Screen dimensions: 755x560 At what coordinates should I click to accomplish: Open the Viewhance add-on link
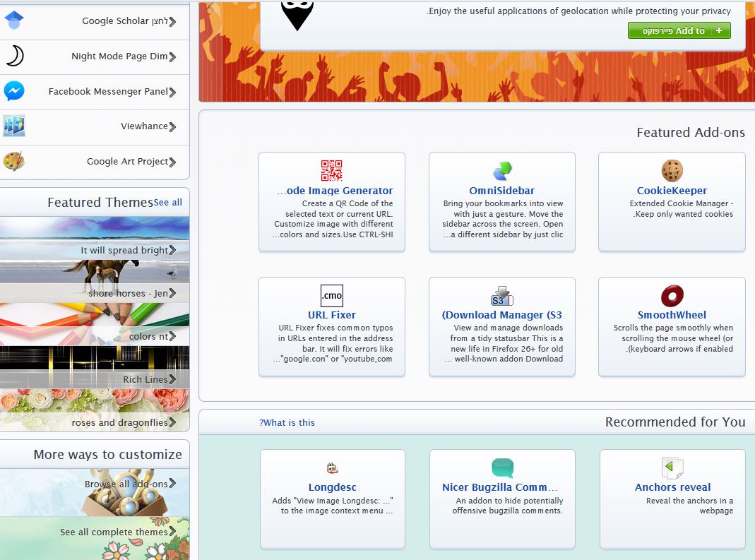coord(145,126)
